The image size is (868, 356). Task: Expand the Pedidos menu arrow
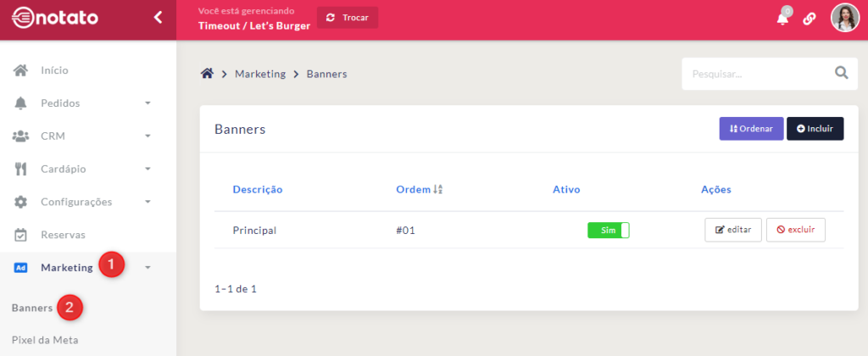(x=147, y=103)
